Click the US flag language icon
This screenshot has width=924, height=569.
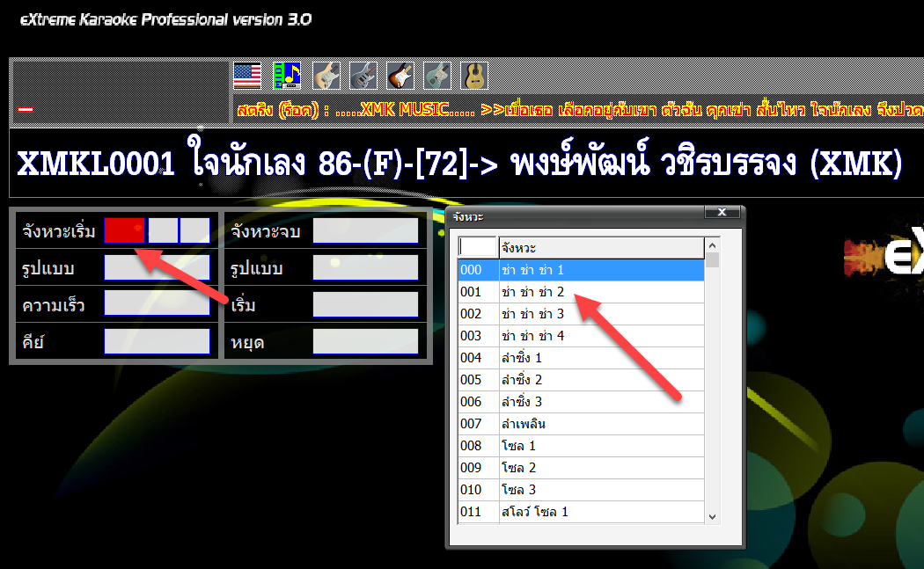tap(247, 76)
